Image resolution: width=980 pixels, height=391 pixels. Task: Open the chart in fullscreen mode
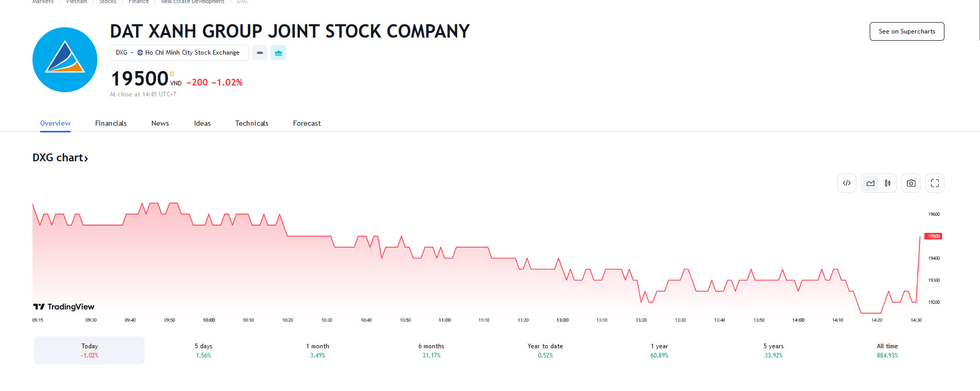[935, 183]
